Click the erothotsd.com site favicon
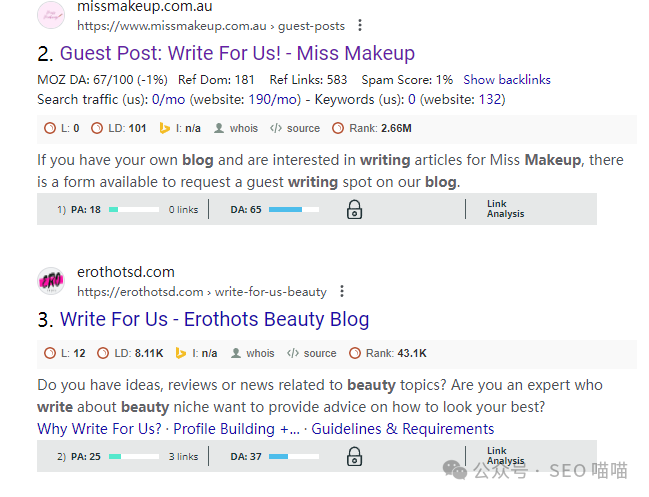 click(x=51, y=281)
